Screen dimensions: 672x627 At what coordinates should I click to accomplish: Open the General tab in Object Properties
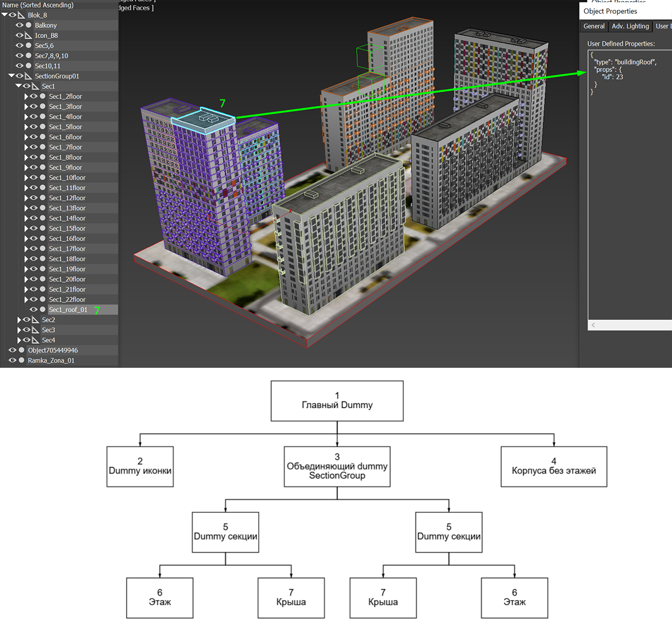[594, 26]
